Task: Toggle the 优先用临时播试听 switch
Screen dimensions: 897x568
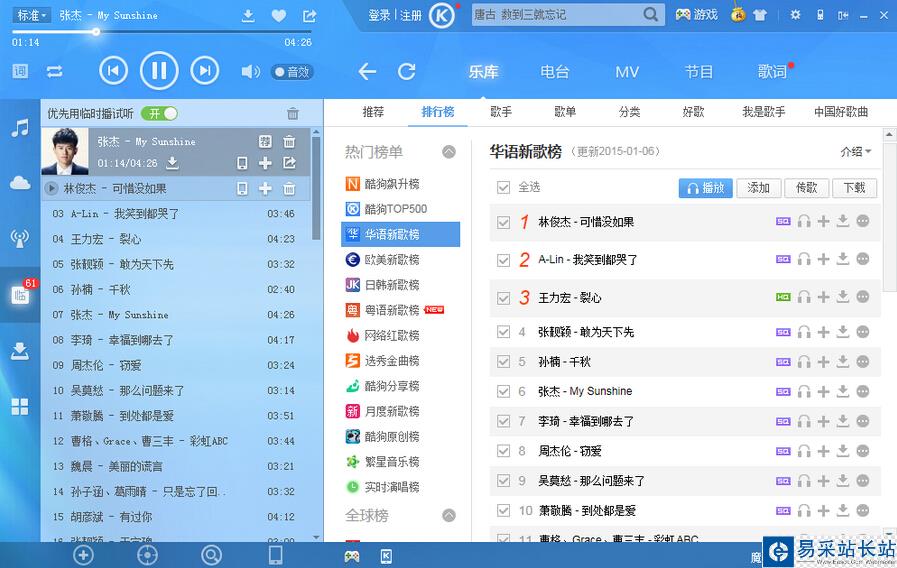Action: [x=159, y=113]
